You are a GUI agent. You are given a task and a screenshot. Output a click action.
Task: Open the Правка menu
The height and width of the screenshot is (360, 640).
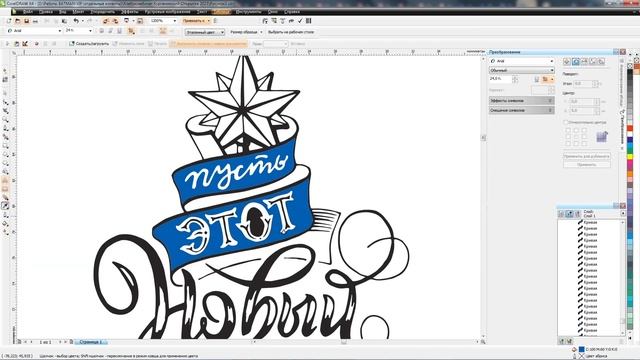click(45, 12)
